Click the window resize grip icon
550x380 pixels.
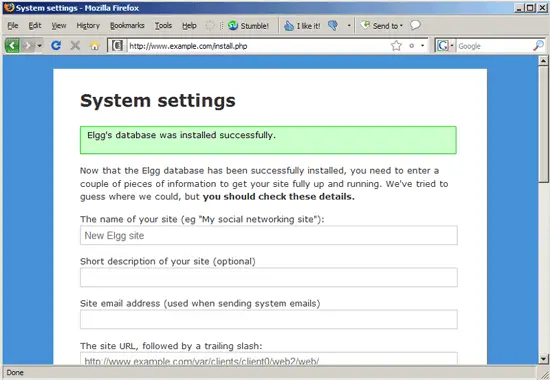(544, 374)
